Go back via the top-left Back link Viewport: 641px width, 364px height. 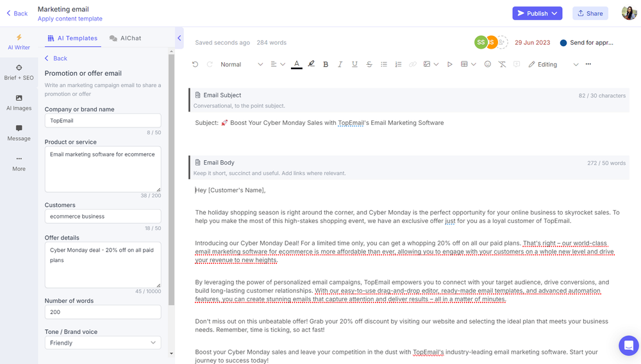(x=17, y=13)
